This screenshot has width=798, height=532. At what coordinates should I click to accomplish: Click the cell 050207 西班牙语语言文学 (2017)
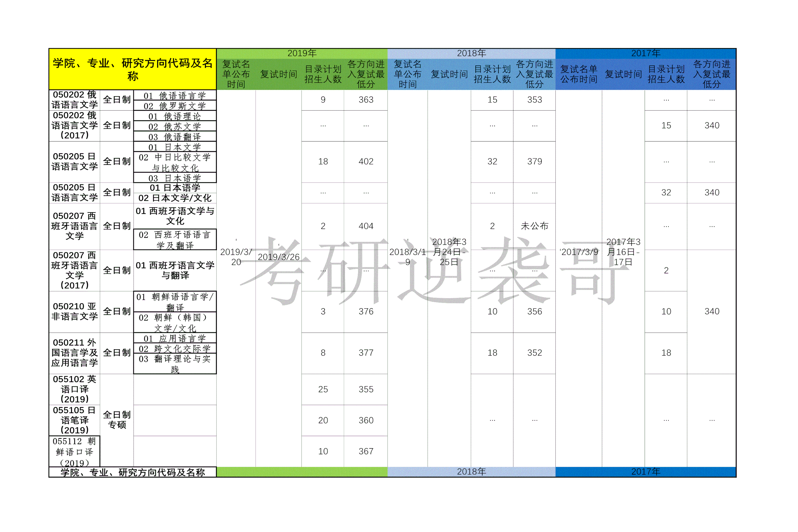point(75,271)
